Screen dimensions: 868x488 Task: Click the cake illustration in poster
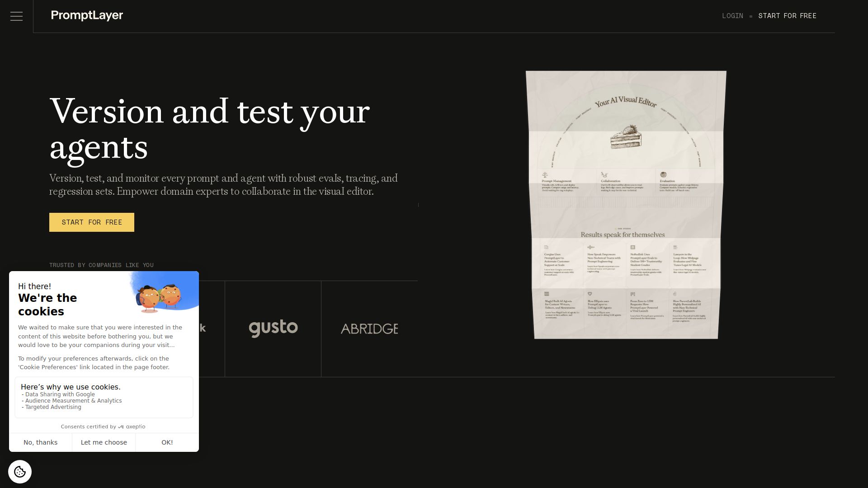[626, 137]
